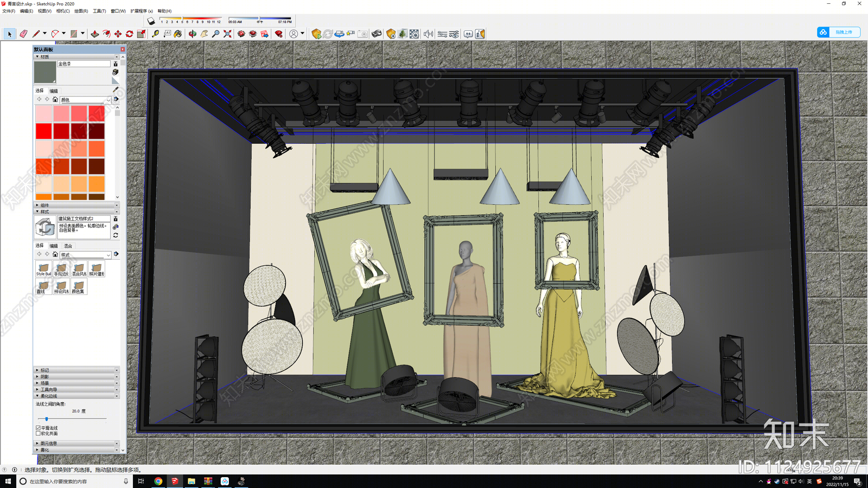Pick the Scale tool
The width and height of the screenshot is (868, 488).
[x=141, y=34]
